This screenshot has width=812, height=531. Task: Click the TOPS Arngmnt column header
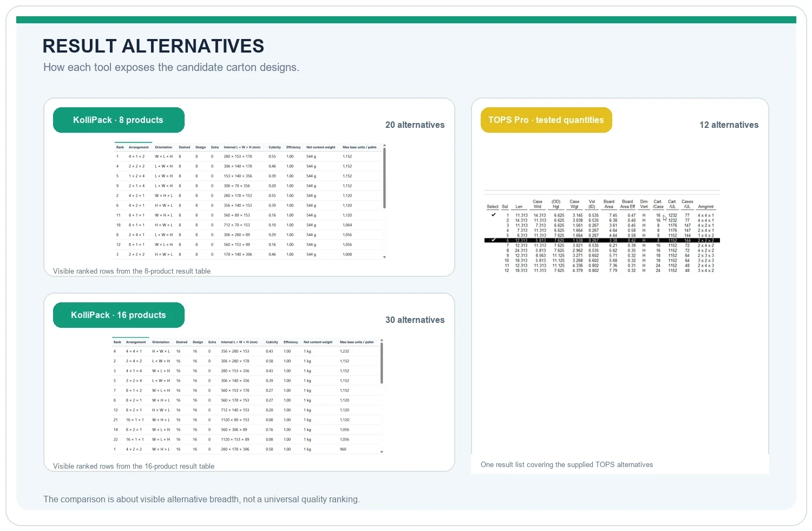point(706,206)
